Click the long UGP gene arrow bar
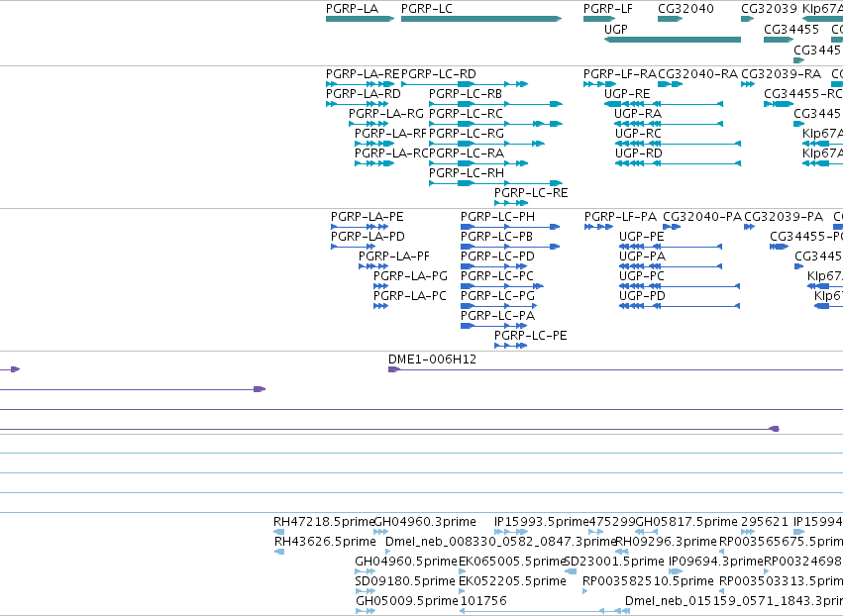Image resolution: width=843 pixels, height=616 pixels. [673, 40]
